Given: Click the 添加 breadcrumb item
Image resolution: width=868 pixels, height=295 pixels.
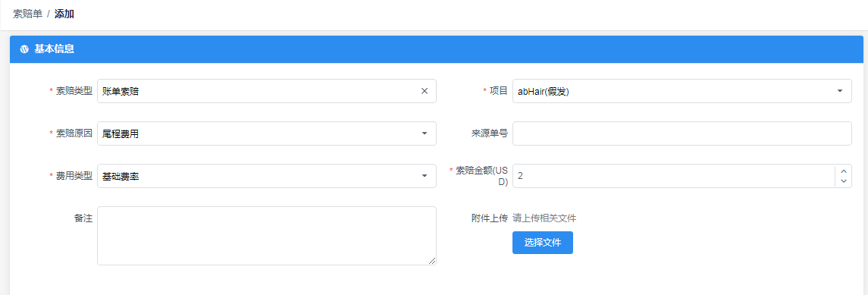Looking at the screenshot, I should point(64,14).
